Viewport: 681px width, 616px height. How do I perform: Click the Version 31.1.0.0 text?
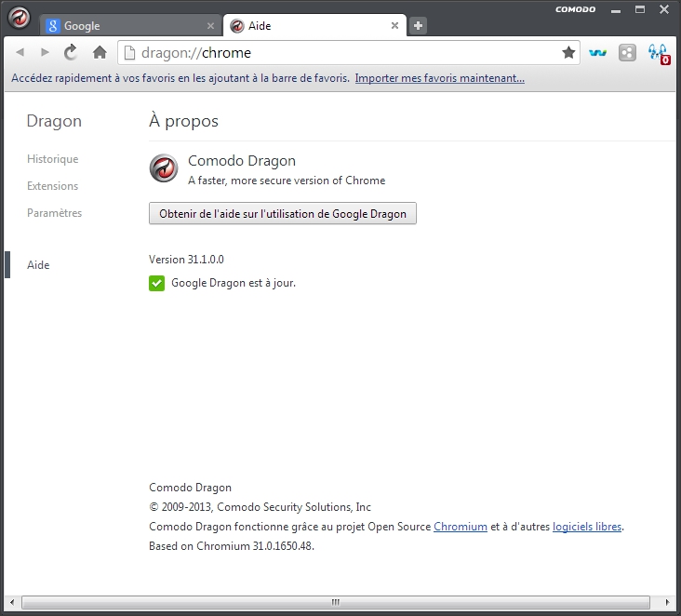[186, 260]
